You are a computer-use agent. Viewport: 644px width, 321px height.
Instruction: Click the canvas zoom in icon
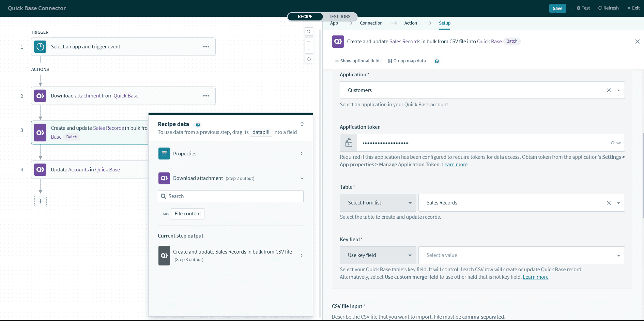pos(309,42)
